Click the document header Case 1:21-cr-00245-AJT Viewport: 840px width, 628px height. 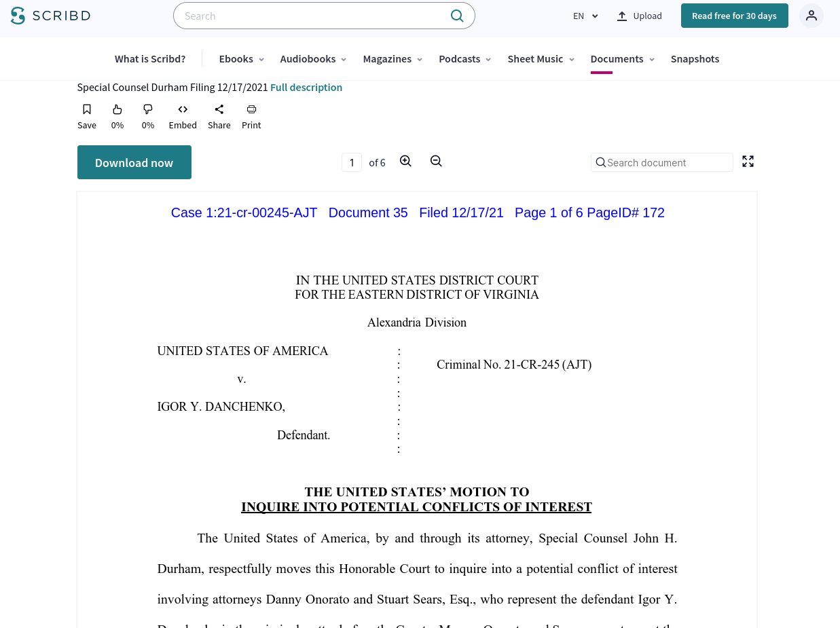pyautogui.click(x=244, y=213)
